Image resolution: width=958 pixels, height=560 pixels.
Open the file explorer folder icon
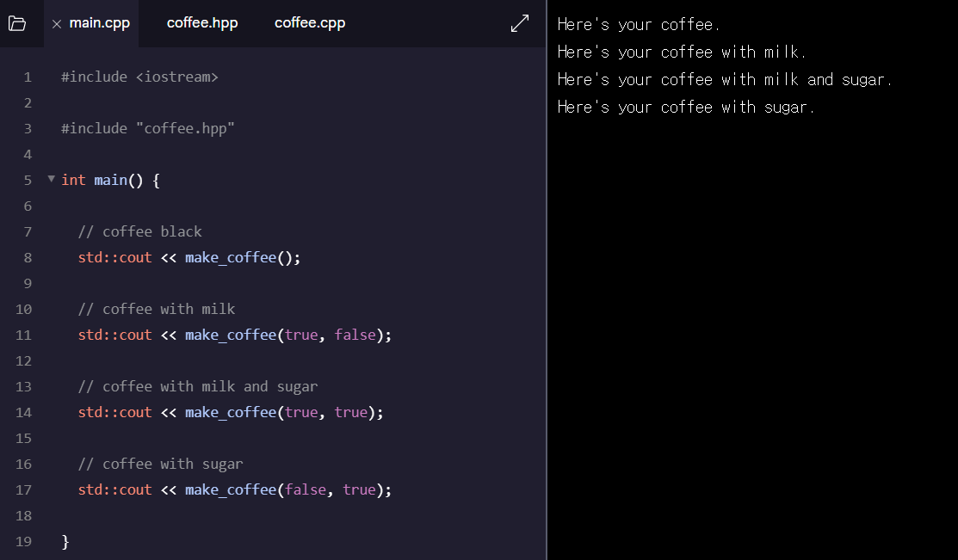(17, 24)
